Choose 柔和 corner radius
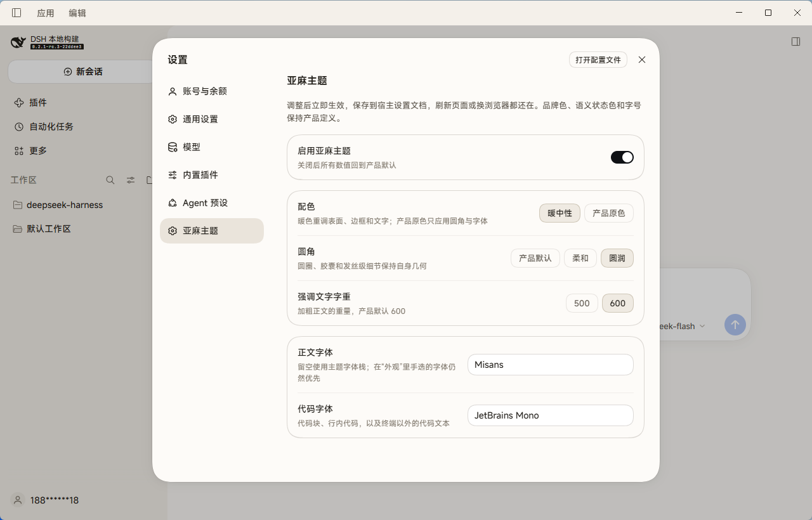 580,258
